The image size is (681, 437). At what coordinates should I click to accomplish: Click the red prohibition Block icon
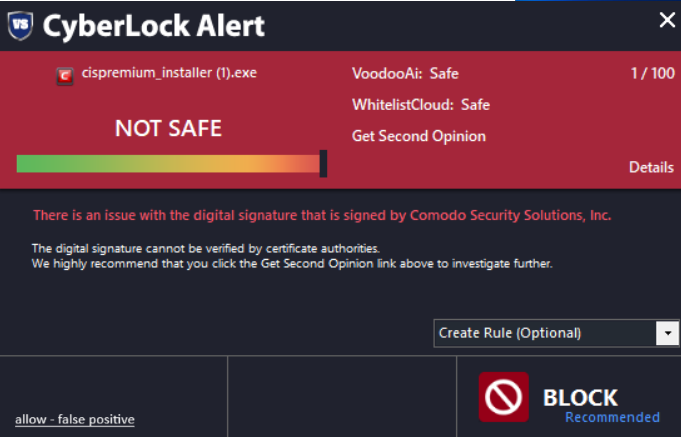504,396
